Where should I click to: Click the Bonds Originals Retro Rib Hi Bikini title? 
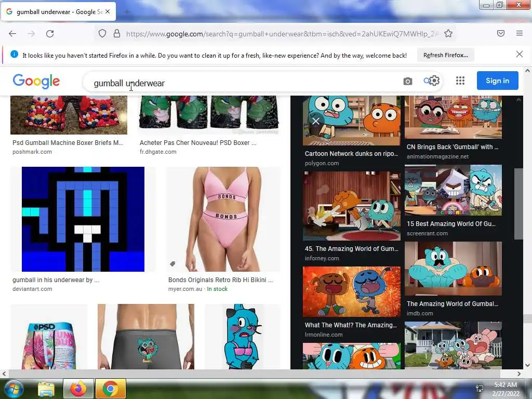pyautogui.click(x=220, y=280)
